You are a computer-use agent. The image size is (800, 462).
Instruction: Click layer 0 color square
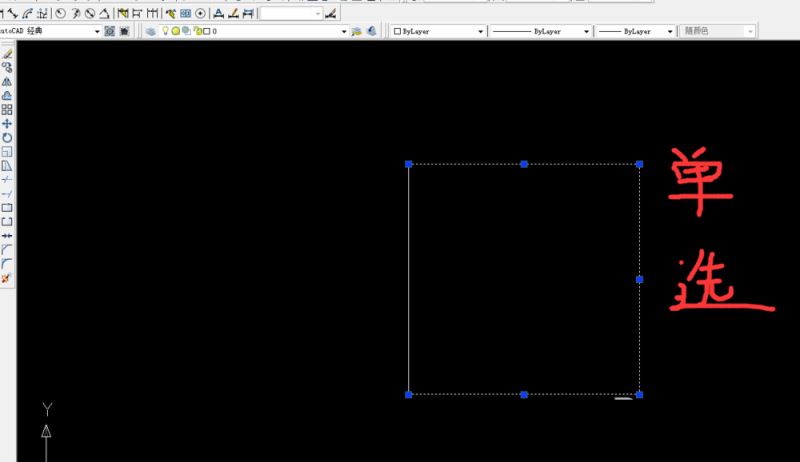tap(207, 31)
